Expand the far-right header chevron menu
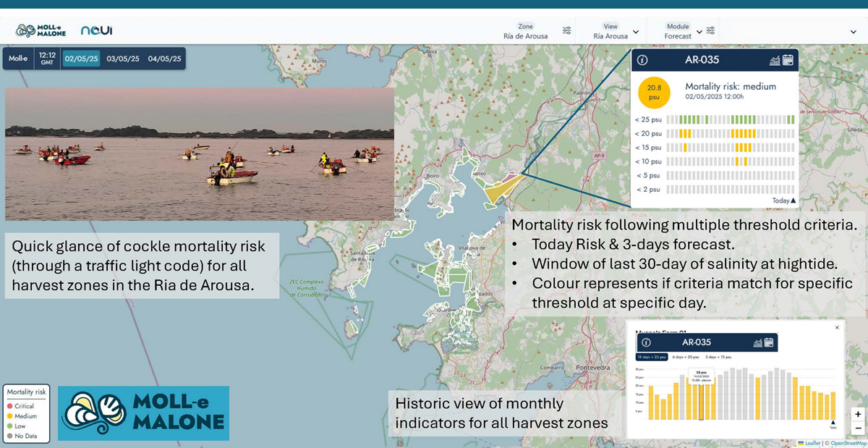Image resolution: width=868 pixels, height=448 pixels. pyautogui.click(x=854, y=32)
